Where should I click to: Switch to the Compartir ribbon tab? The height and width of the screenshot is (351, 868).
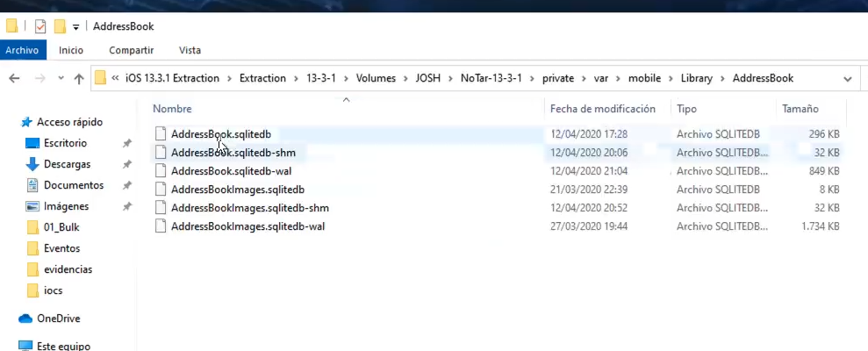(131, 50)
